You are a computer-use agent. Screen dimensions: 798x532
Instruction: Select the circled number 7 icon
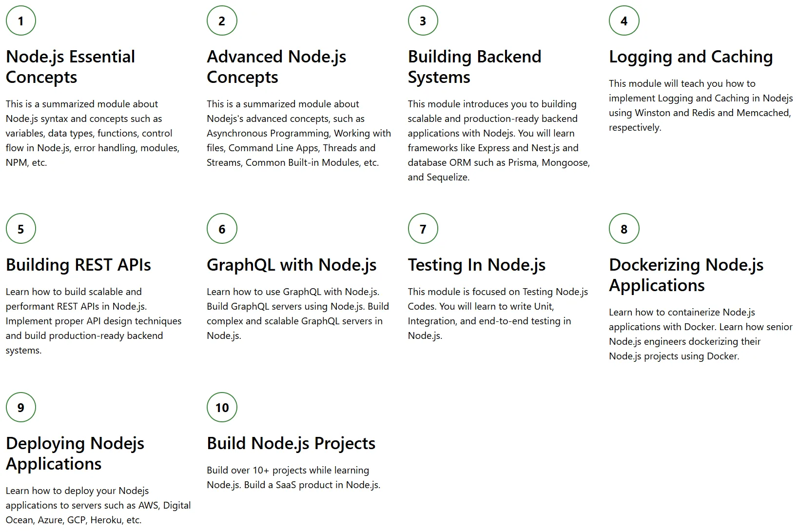423,229
